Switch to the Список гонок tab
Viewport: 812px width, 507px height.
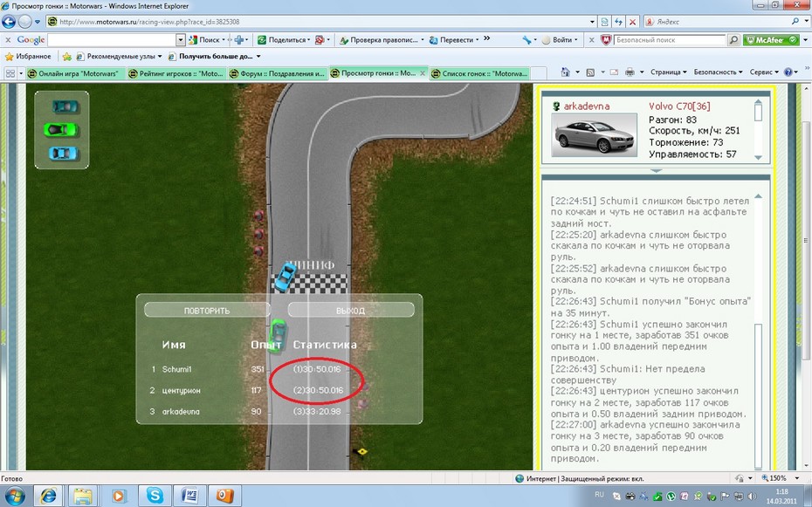click(480, 73)
